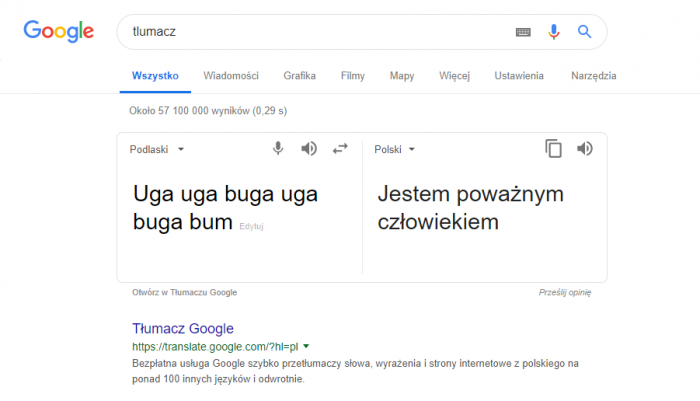
Task: Swap the translation languages
Action: [340, 149]
